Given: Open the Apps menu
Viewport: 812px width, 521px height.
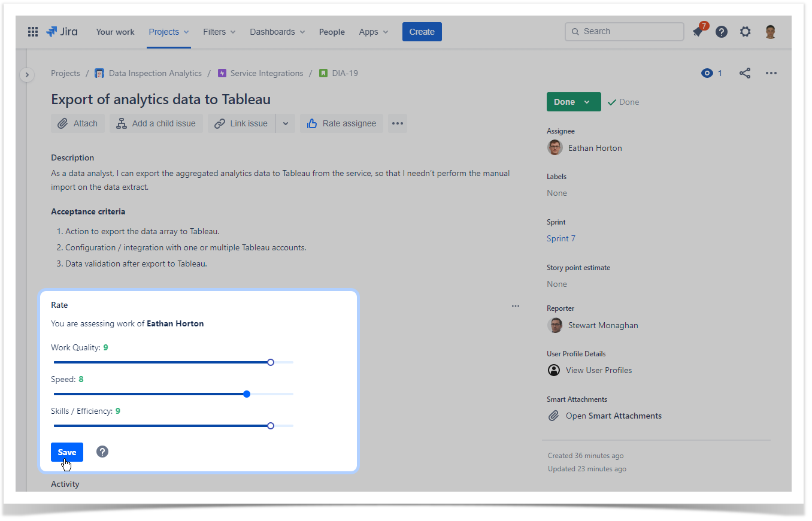Looking at the screenshot, I should pyautogui.click(x=374, y=32).
